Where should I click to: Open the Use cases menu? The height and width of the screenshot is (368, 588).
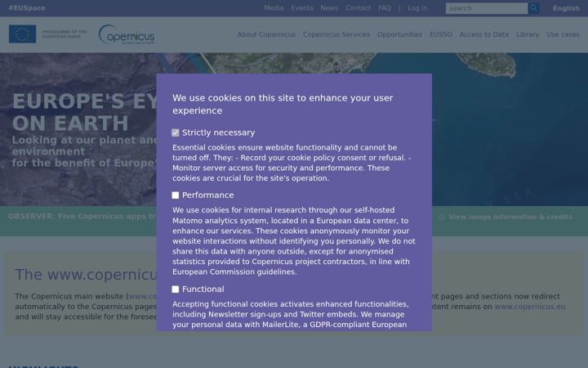pyautogui.click(x=563, y=34)
